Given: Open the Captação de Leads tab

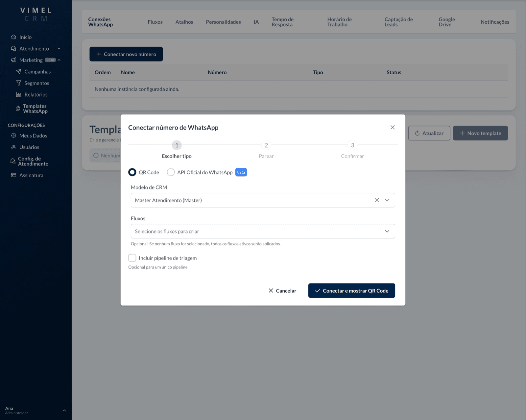Looking at the screenshot, I should pos(398,22).
